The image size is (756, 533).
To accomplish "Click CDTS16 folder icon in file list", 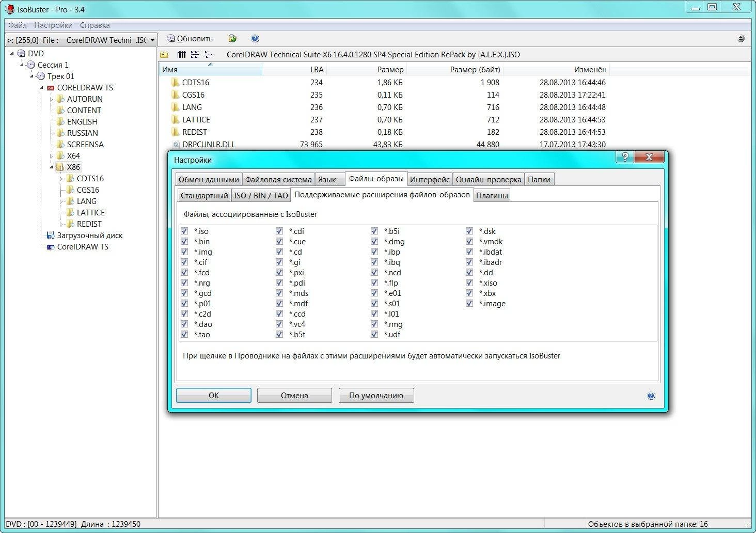I will pos(176,82).
